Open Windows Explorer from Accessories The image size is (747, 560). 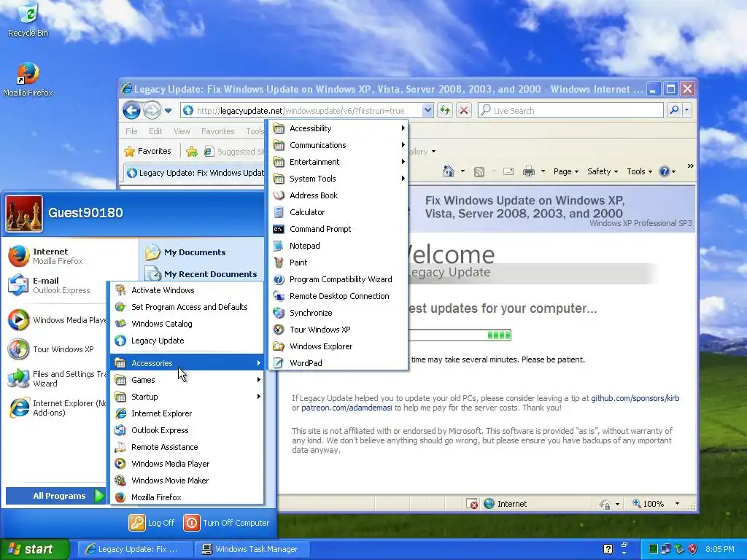click(x=338, y=346)
